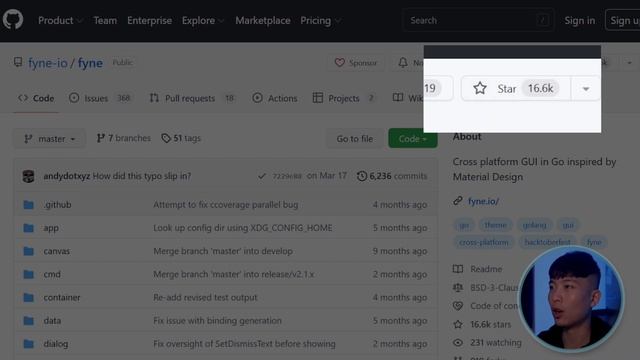The height and width of the screenshot is (360, 640).
Task: Open 'Fix oversight of SetDismissText before showing' commit
Action: click(x=244, y=344)
